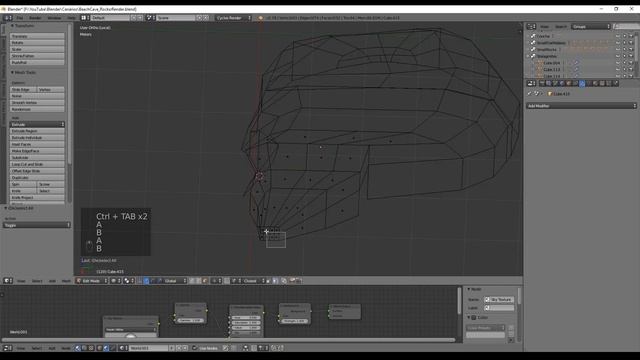Click the OpenGL render image icon

(x=293, y=281)
